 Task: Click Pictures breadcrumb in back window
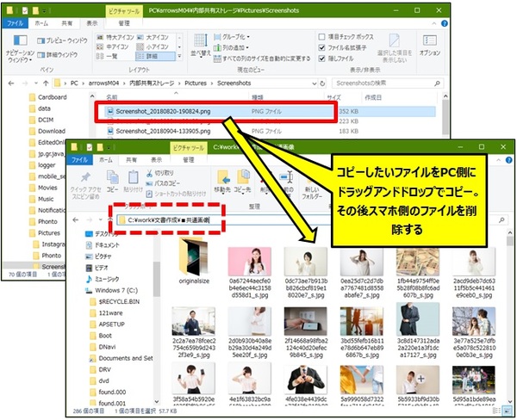196,83
